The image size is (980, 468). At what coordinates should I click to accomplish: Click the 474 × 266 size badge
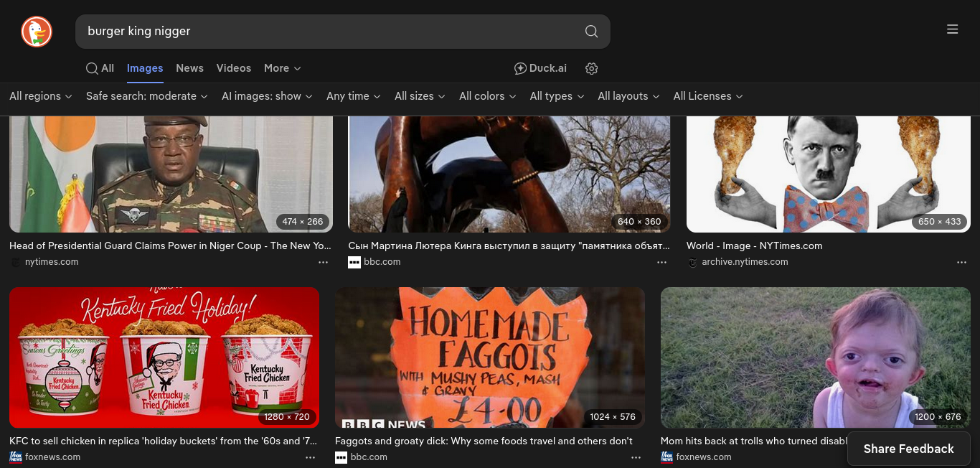pos(303,221)
